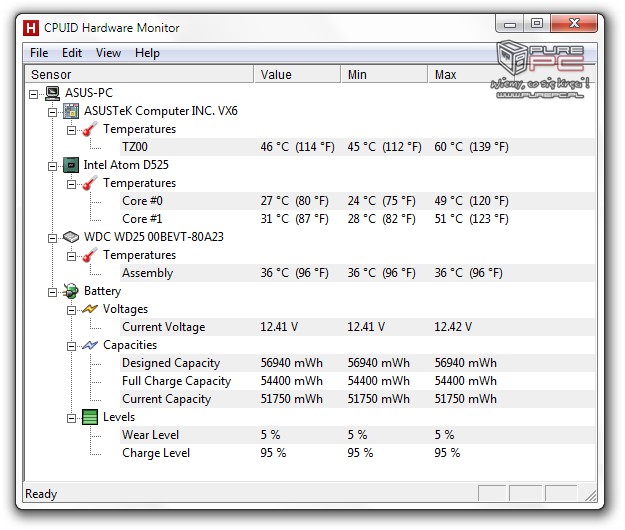Select the Core #0 row
The image size is (625, 530).
click(x=358, y=201)
